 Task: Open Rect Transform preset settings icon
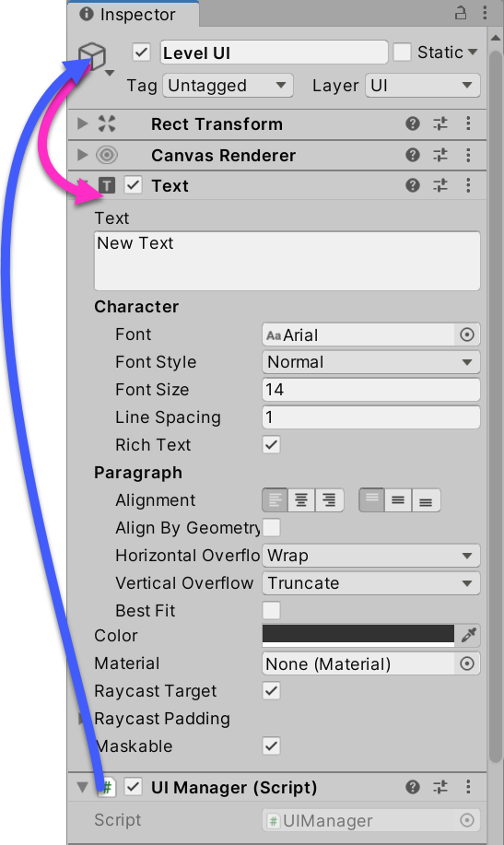tap(440, 124)
